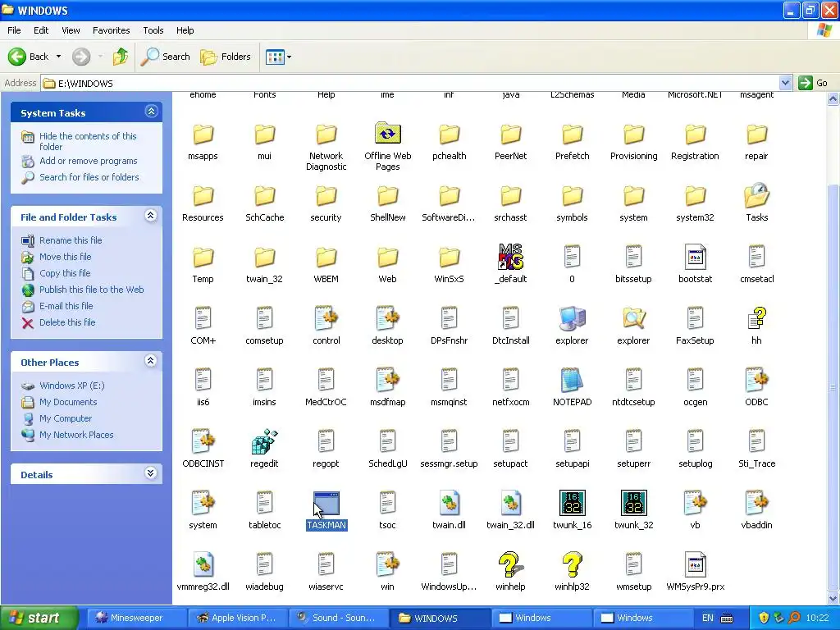Click the vertical scrollbar down arrow

(833, 598)
